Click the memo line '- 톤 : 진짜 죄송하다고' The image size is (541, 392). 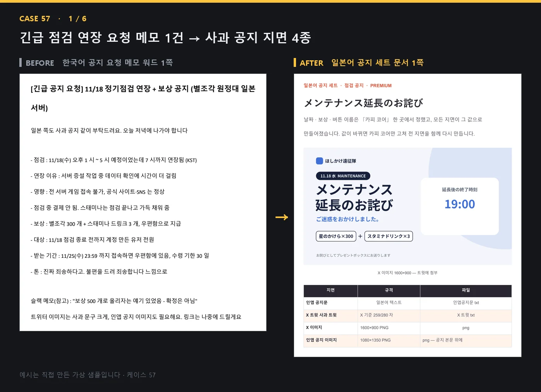coord(99,272)
